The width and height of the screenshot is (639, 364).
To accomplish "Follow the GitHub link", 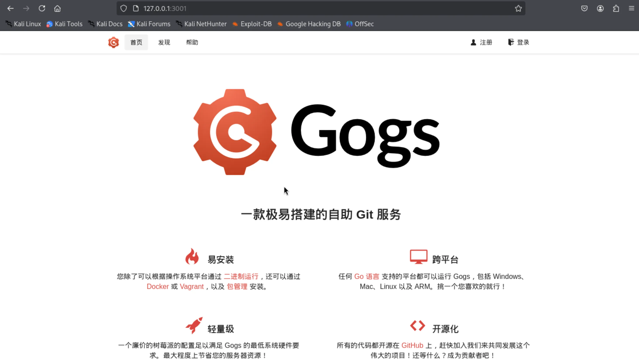I will [412, 345].
